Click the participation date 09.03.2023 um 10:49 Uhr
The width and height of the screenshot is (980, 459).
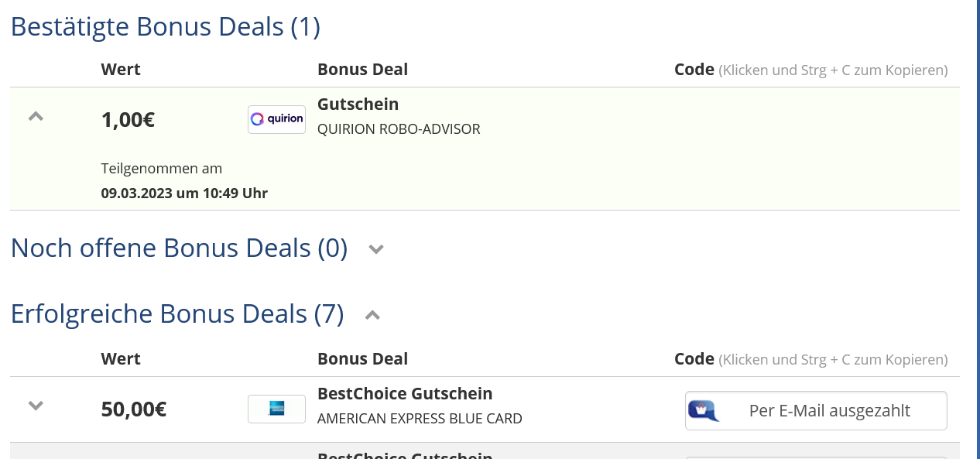point(184,193)
